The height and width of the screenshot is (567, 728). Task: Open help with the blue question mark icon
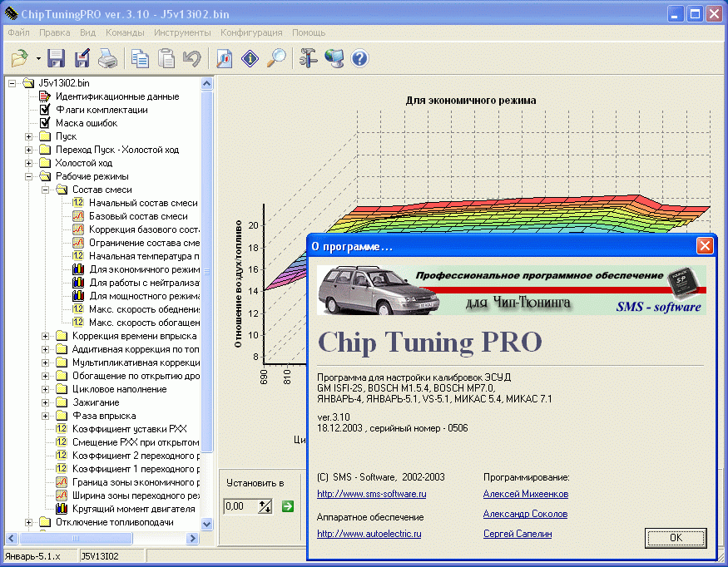(359, 58)
